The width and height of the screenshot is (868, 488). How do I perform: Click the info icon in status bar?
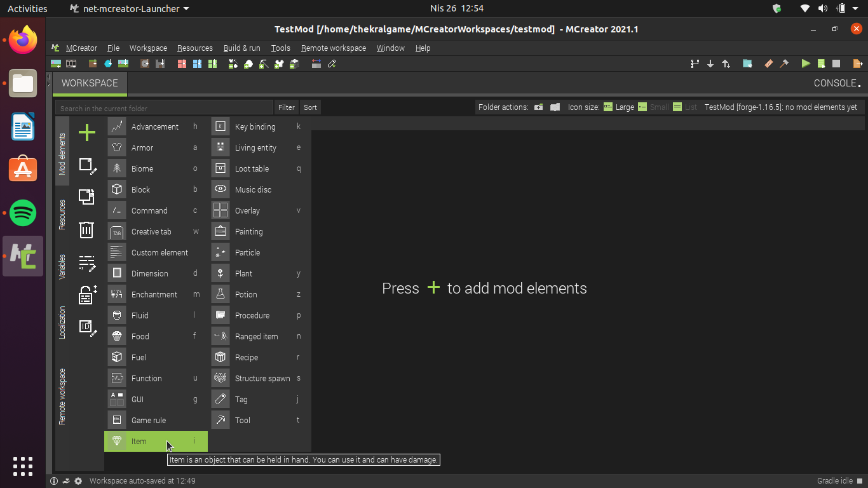(54, 481)
